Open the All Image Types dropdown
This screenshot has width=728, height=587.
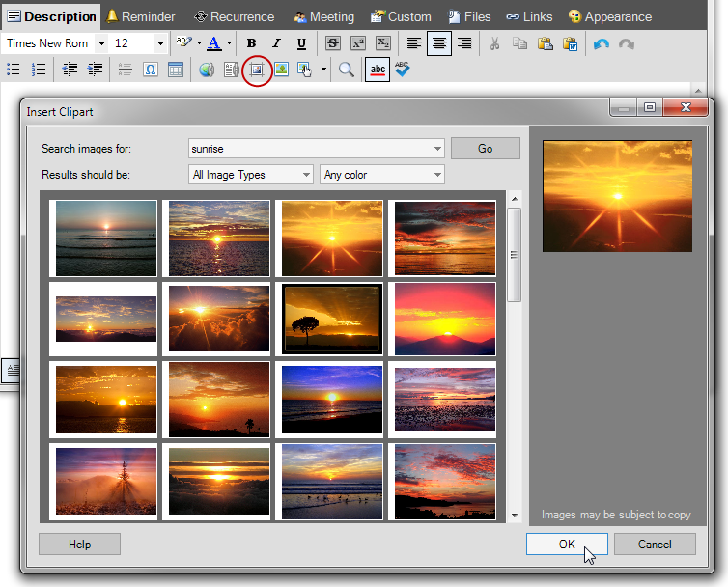click(x=251, y=175)
